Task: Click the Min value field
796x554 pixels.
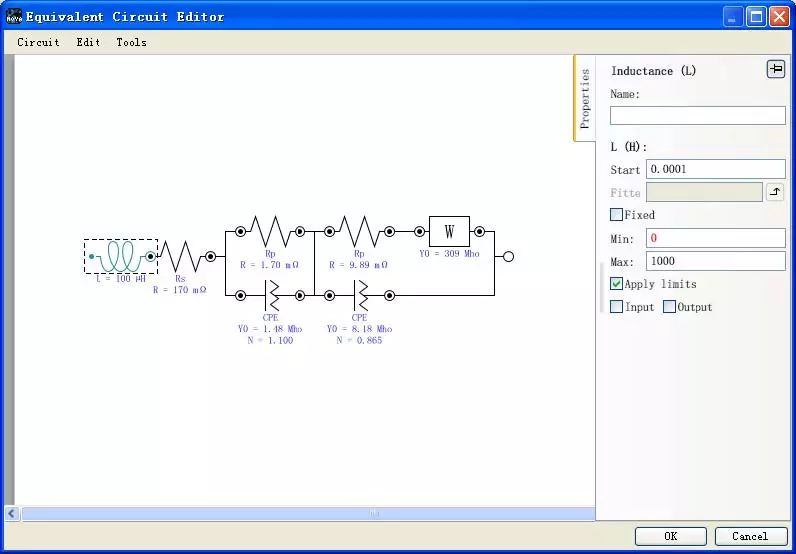Action: tap(716, 238)
